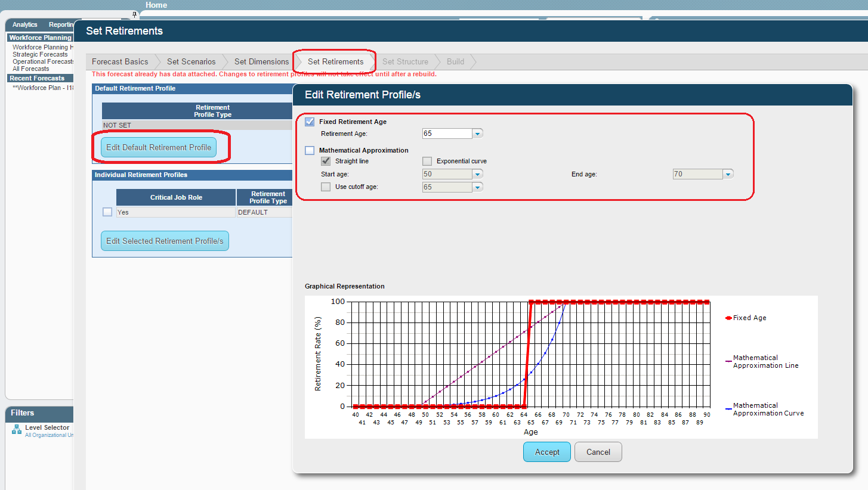Enable the Fixed Retirement Age checkbox

coord(310,122)
